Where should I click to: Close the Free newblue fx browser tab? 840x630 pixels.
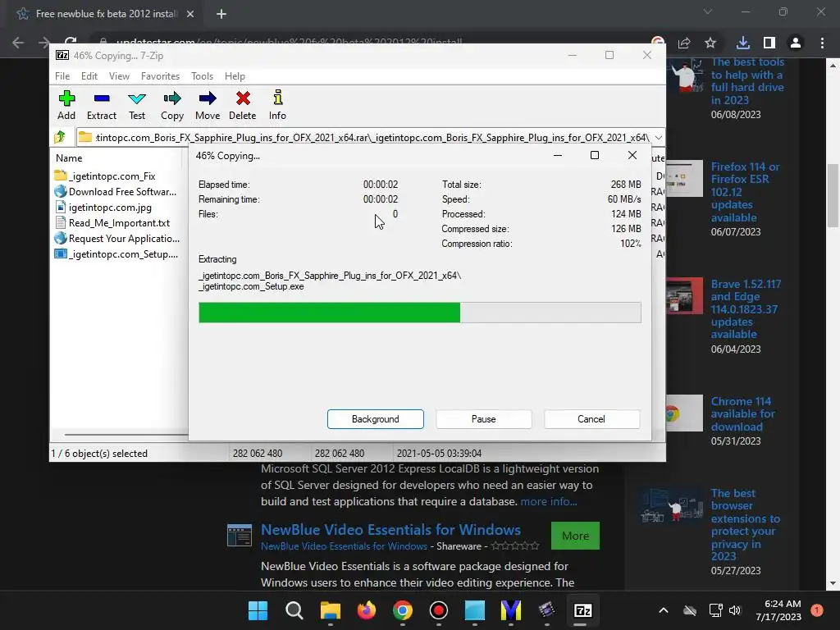click(190, 14)
